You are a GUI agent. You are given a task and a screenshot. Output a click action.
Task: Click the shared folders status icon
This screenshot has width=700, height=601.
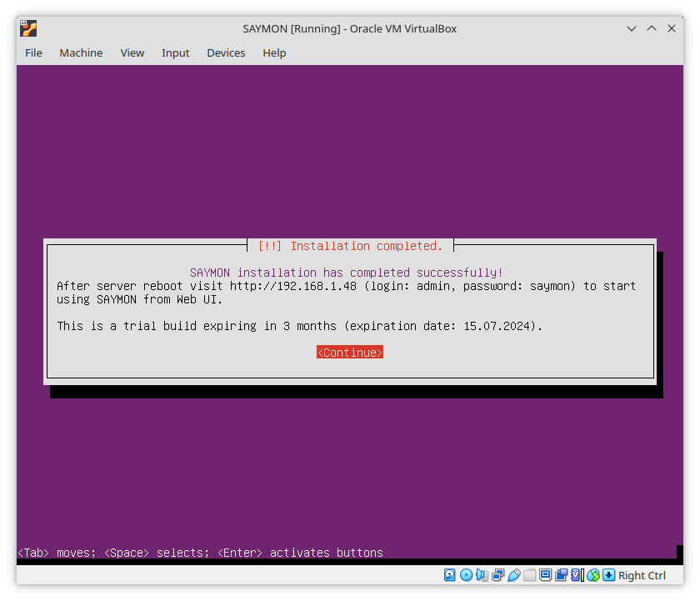(529, 575)
